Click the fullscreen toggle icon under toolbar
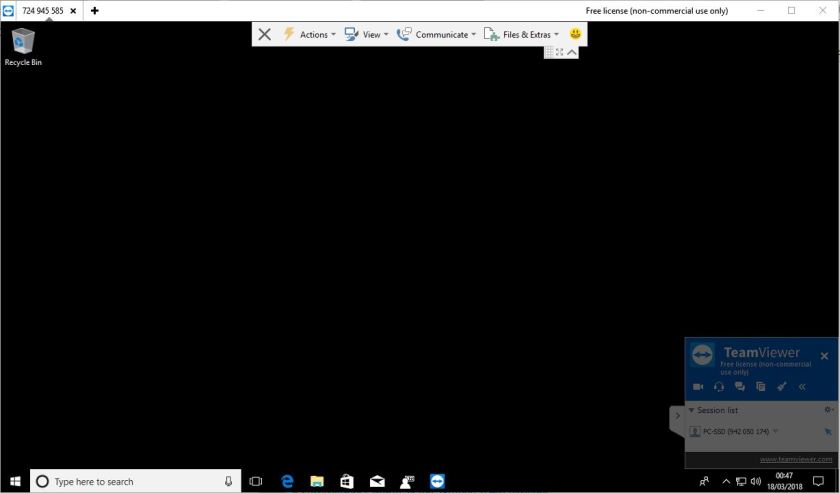 (x=560, y=52)
